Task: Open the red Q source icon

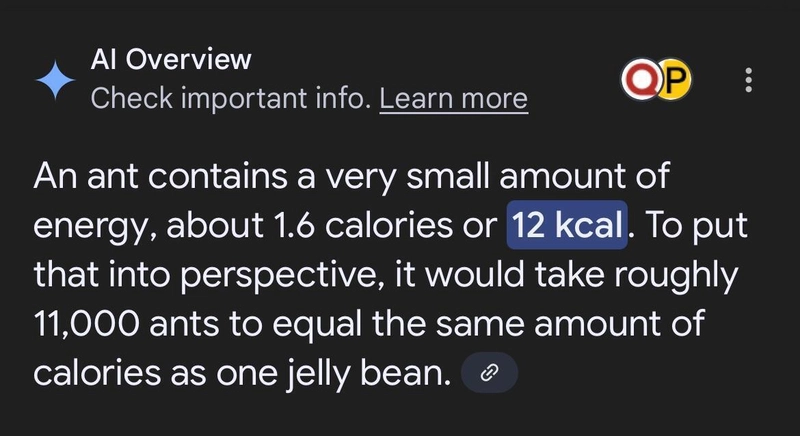Action: coord(640,80)
